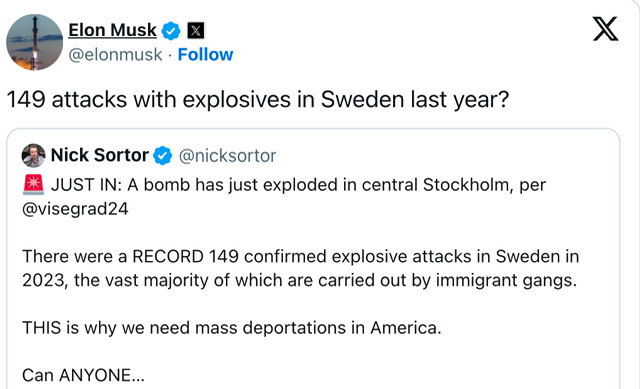Open the X logo at top right
640x389 pixels.
[605, 29]
